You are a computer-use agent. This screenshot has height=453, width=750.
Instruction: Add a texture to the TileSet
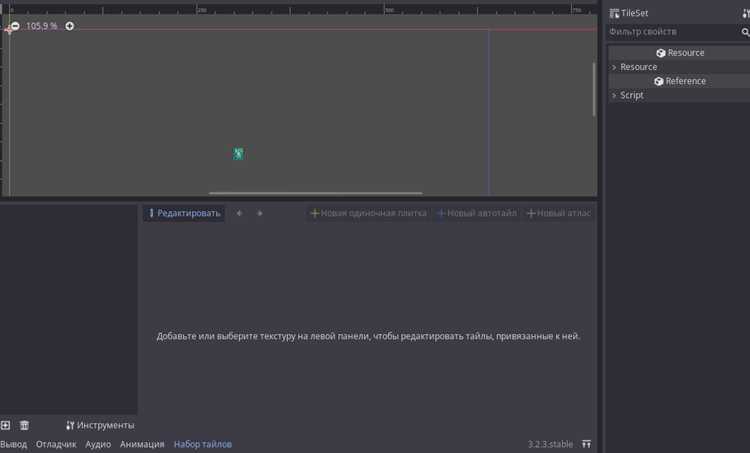point(5,425)
